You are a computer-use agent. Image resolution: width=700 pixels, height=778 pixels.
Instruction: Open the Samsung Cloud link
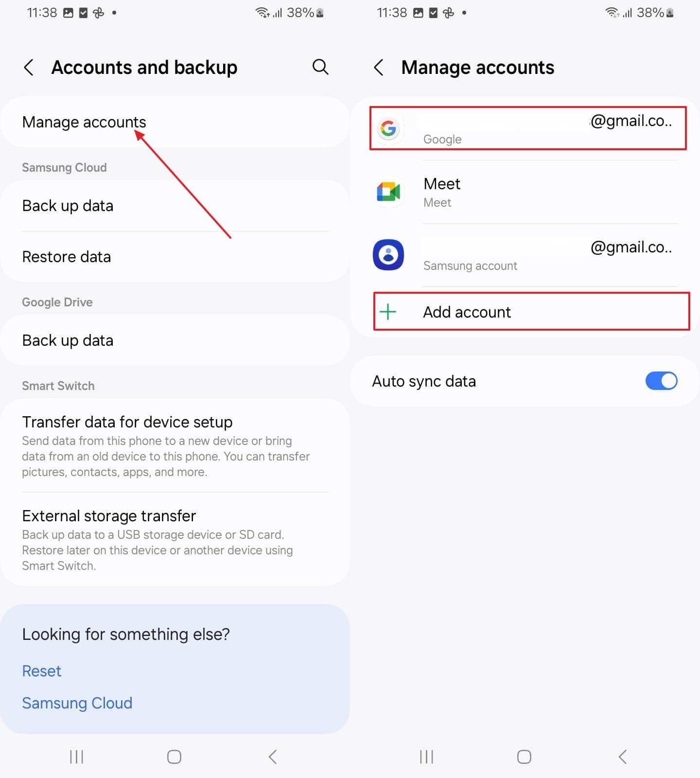click(x=77, y=703)
